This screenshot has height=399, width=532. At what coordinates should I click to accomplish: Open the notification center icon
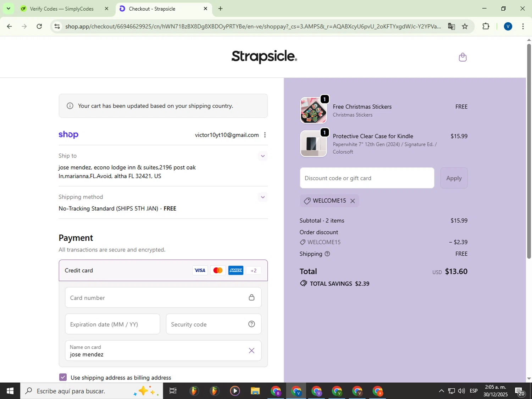pyautogui.click(x=520, y=391)
